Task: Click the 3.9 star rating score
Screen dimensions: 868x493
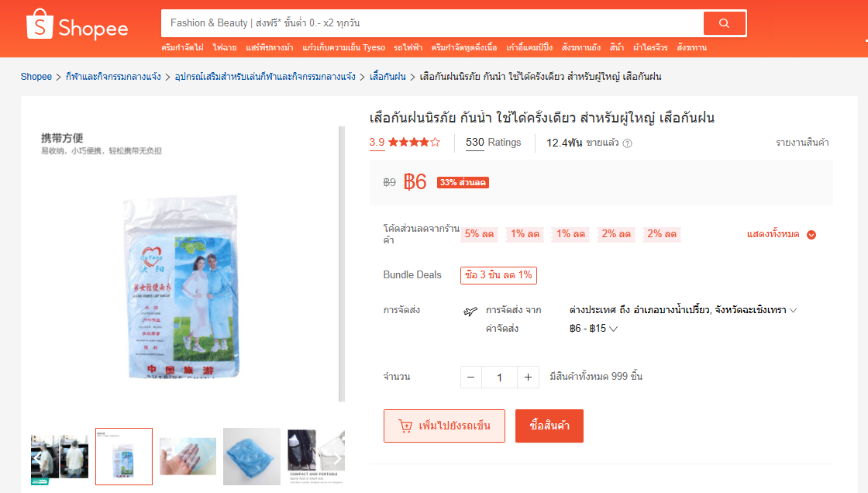Action: (377, 143)
